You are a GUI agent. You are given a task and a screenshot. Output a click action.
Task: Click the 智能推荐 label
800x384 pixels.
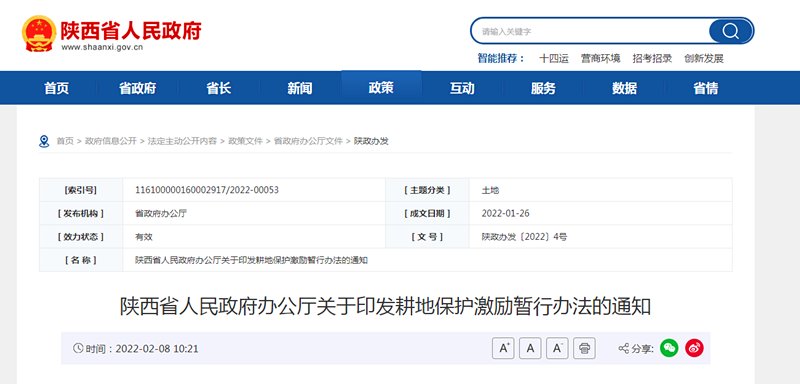click(x=501, y=59)
